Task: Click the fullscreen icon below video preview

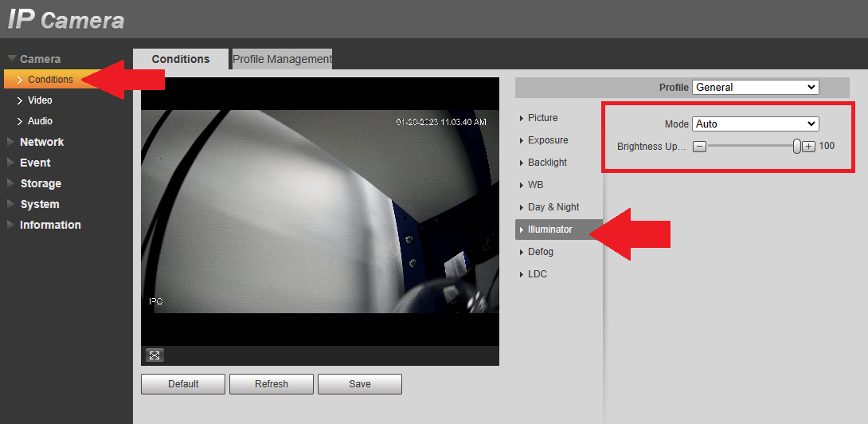Action: (x=154, y=355)
